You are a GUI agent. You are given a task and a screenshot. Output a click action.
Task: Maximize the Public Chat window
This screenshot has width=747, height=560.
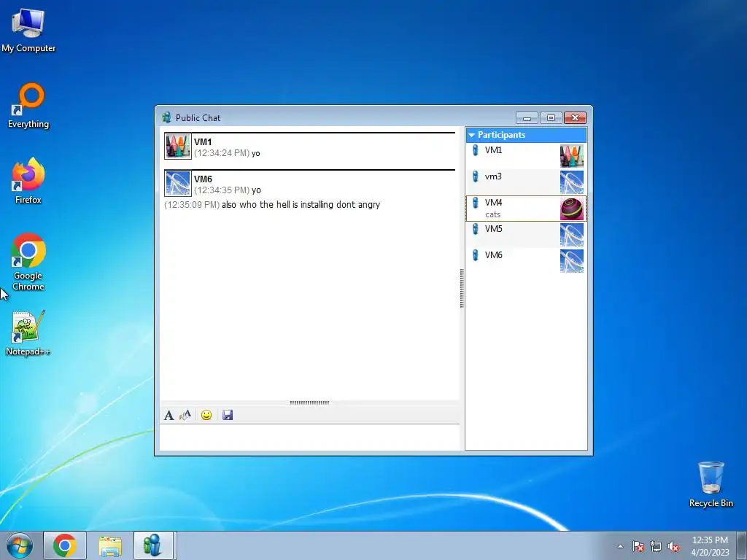pos(551,117)
